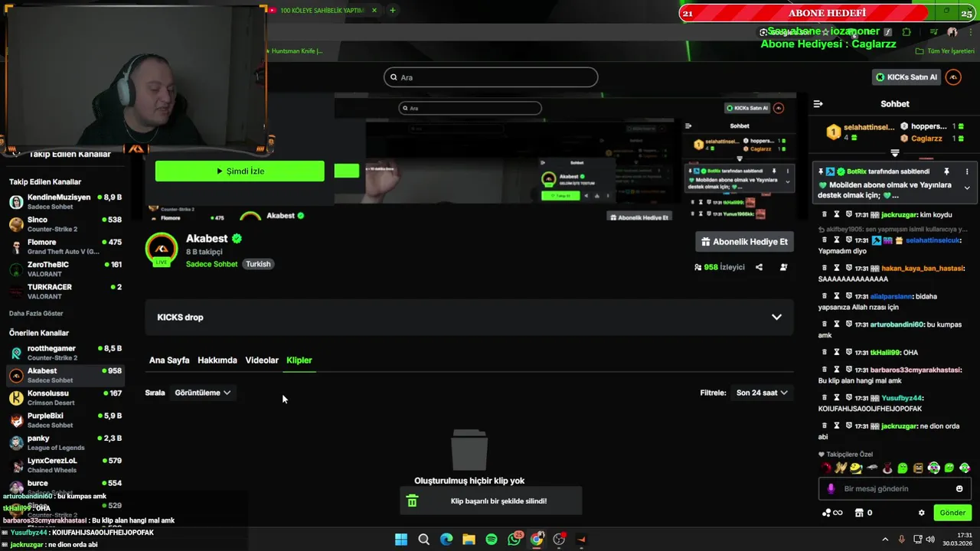Open panky recommended channel
Image resolution: width=980 pixels, height=551 pixels.
(x=65, y=442)
